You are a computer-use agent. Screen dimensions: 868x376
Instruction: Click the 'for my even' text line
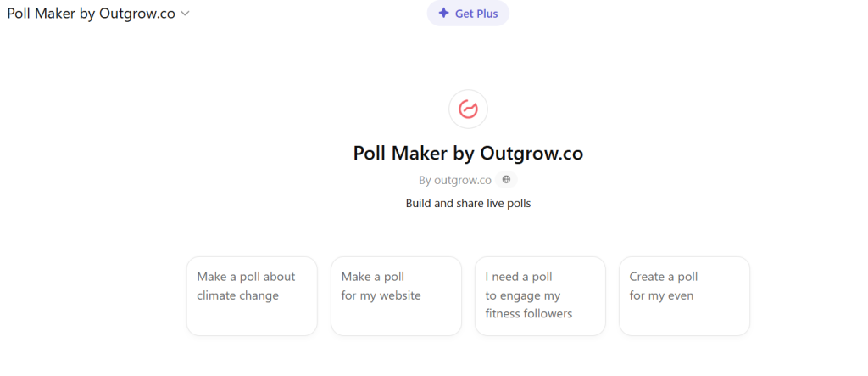(661, 295)
